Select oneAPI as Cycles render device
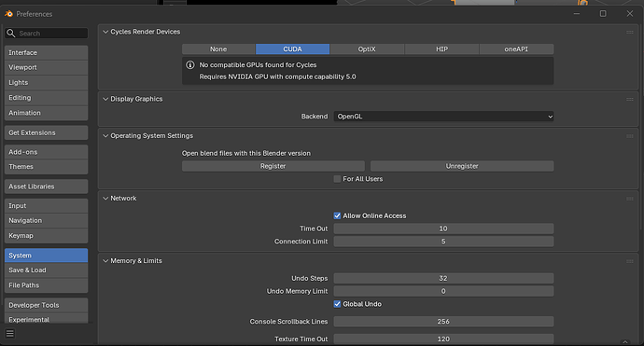 tap(516, 49)
